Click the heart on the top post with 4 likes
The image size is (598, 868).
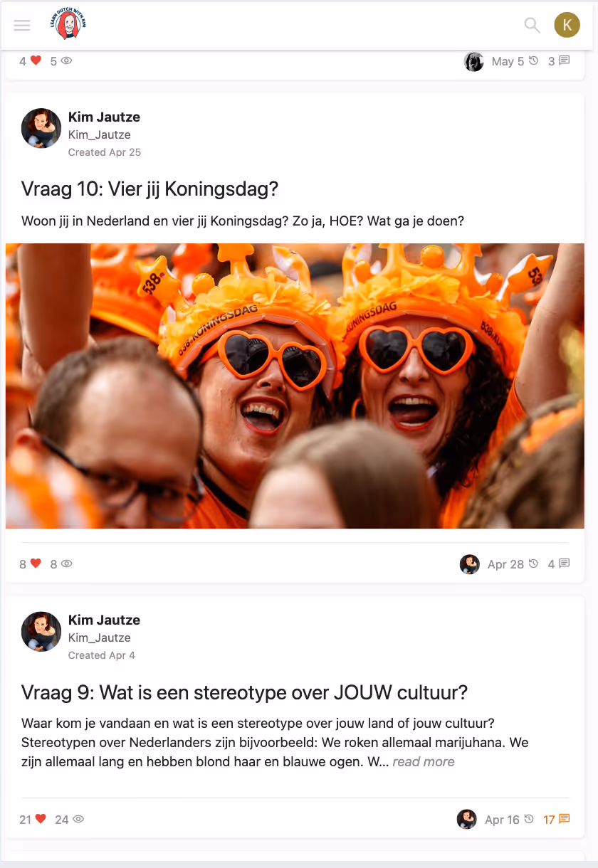coord(36,60)
